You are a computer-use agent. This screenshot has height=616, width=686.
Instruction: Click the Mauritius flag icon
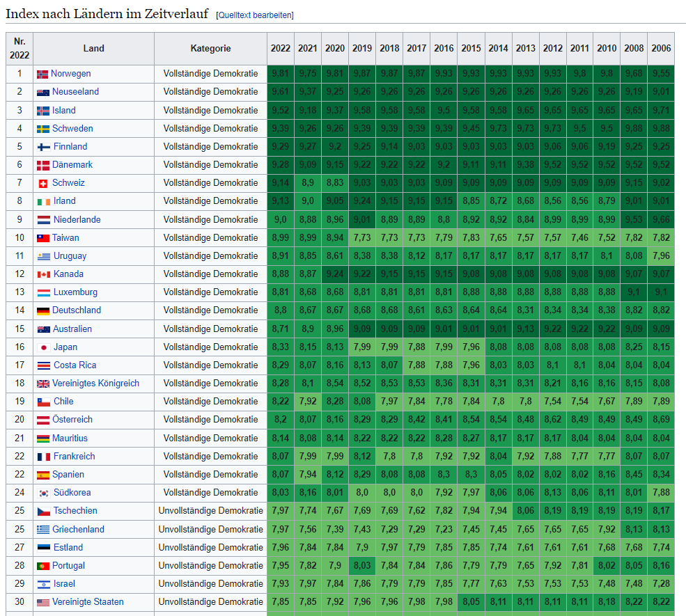43,439
